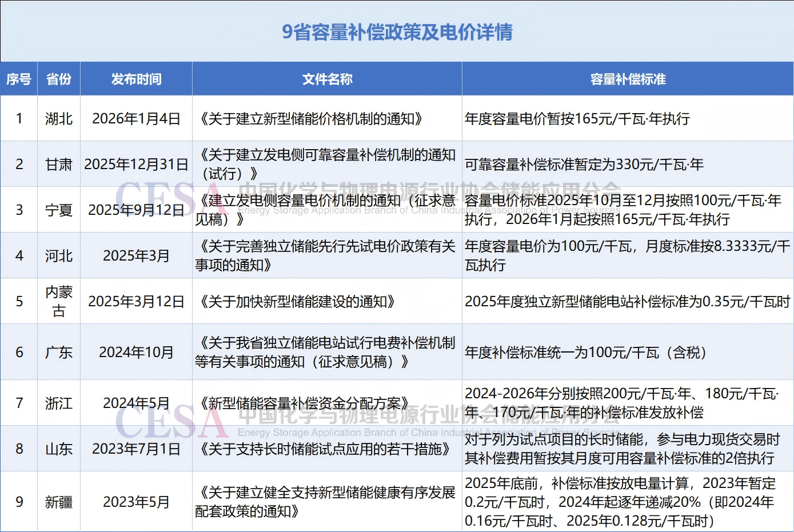Click the "内蒙古" province cell

tap(59, 301)
